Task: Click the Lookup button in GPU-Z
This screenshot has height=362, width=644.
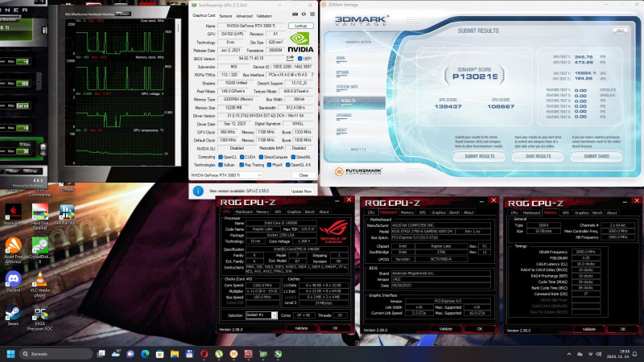Action: [300, 26]
